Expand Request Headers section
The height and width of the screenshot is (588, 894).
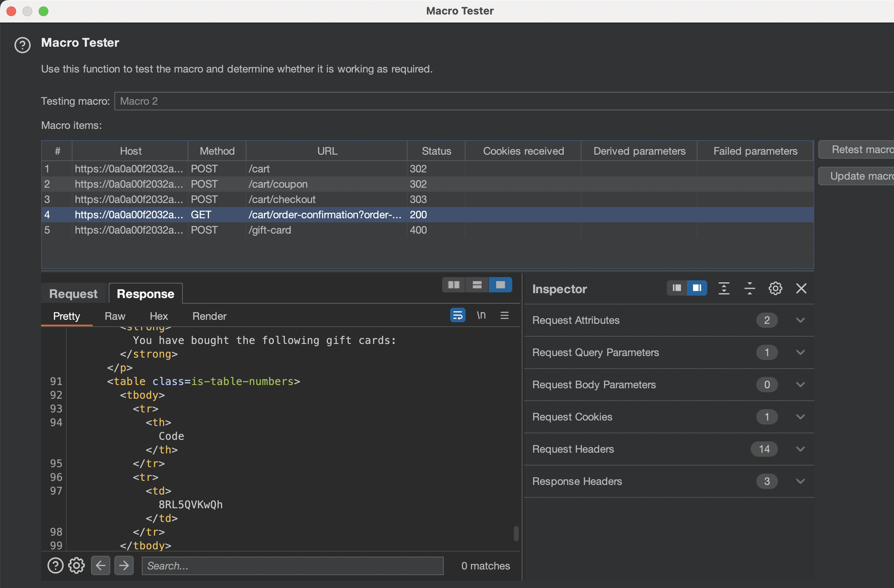[x=800, y=449]
